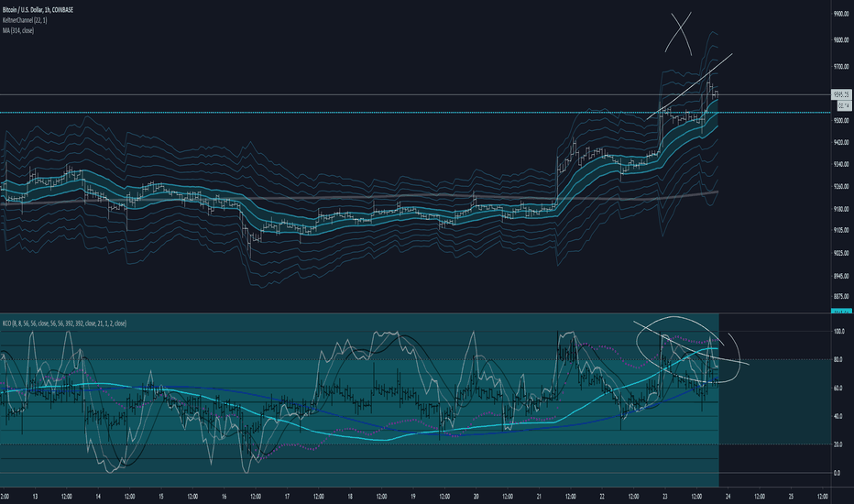This screenshot has height=504, width=854.
Task: Click date 16 on the time axis
Action: click(224, 497)
